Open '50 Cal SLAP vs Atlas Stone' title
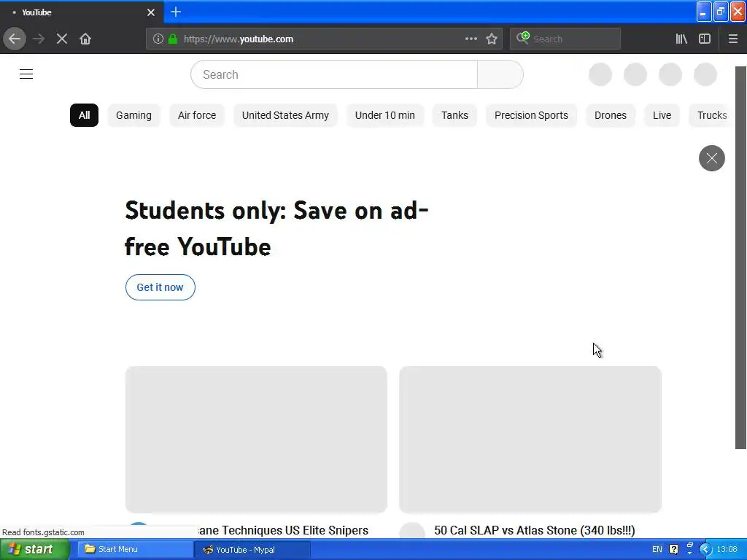The height and width of the screenshot is (560, 747). [535, 531]
